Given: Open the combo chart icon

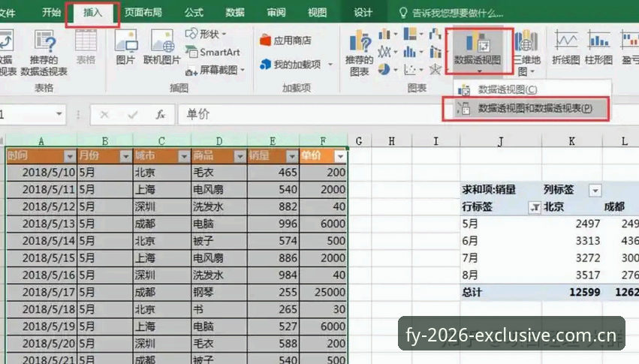Looking at the screenshot, I should [x=436, y=52].
